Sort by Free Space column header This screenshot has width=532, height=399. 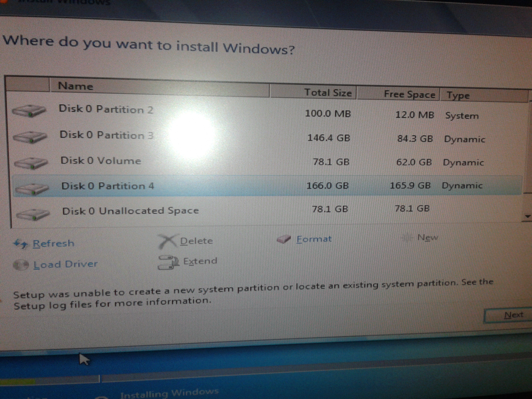409,94
